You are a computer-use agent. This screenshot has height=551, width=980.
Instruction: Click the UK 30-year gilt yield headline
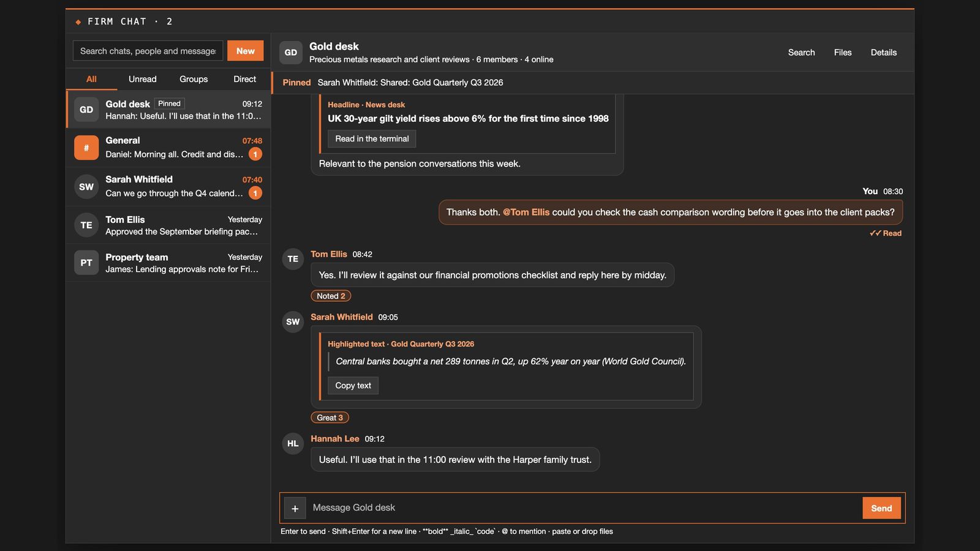tap(468, 119)
